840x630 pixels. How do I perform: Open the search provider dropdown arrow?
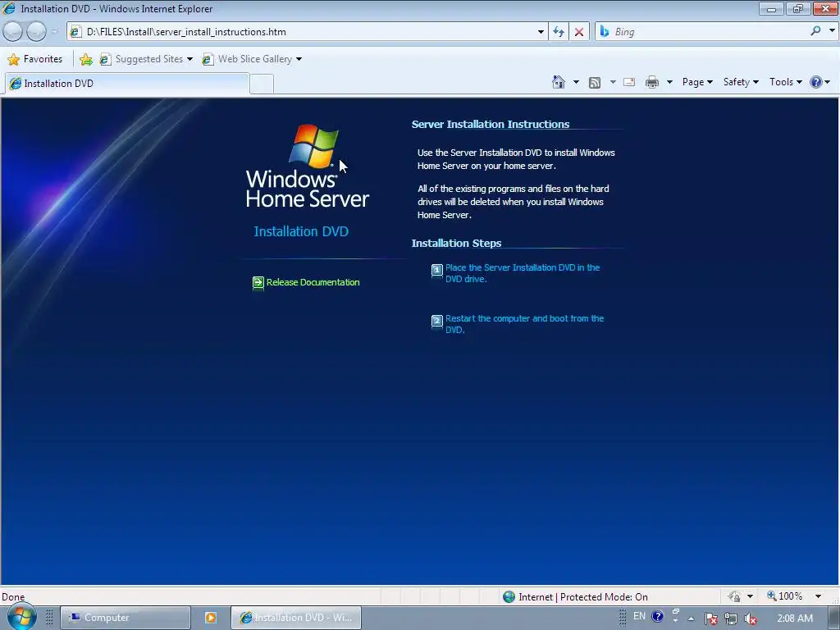click(832, 31)
